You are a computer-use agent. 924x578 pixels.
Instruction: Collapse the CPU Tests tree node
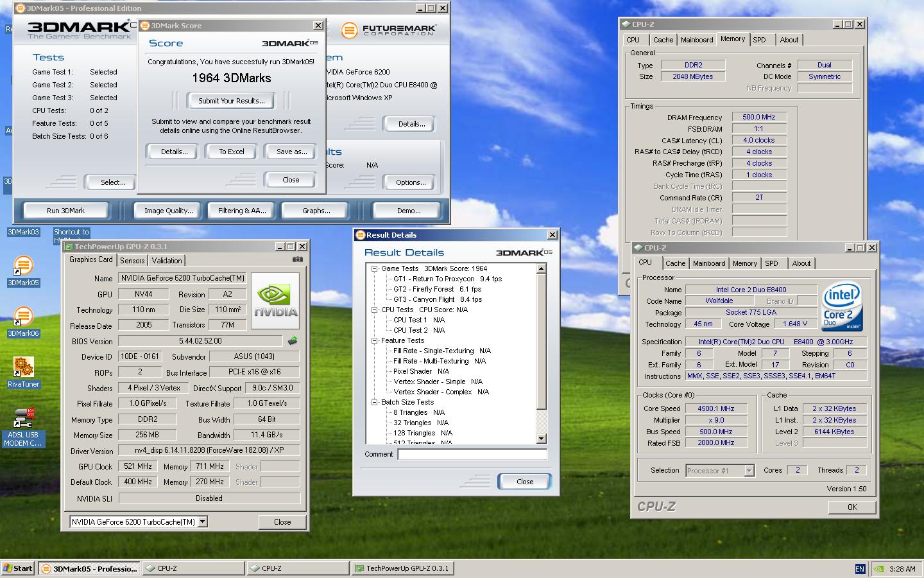374,310
